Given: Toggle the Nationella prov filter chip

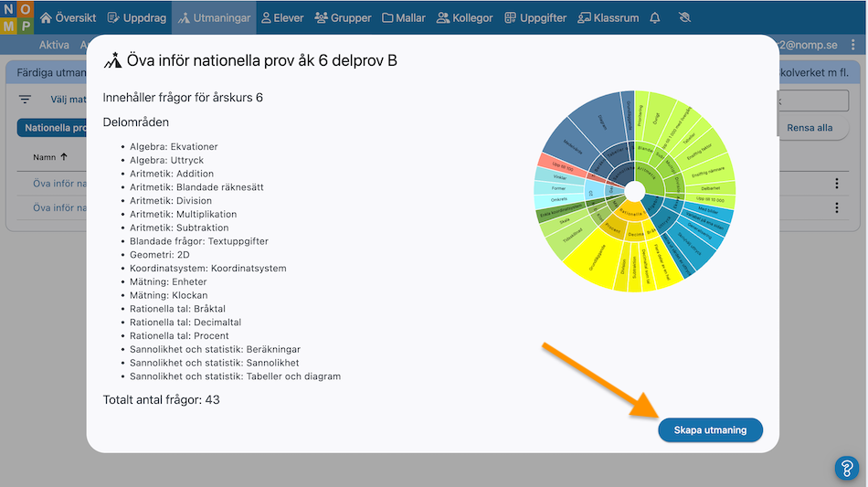Looking at the screenshot, I should pyautogui.click(x=53, y=128).
